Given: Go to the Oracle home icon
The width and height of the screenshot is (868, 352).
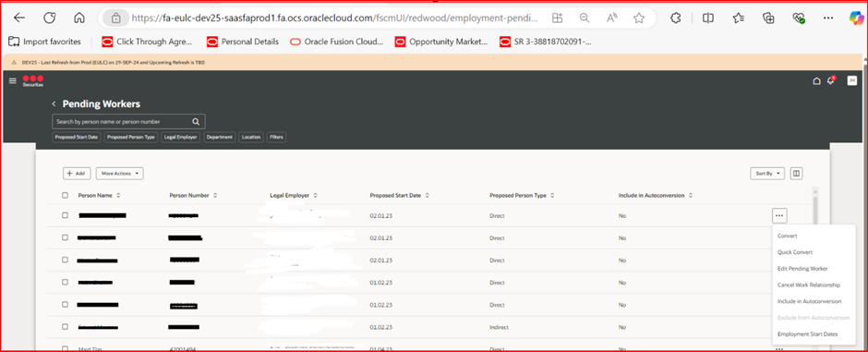Looking at the screenshot, I should coord(816,80).
